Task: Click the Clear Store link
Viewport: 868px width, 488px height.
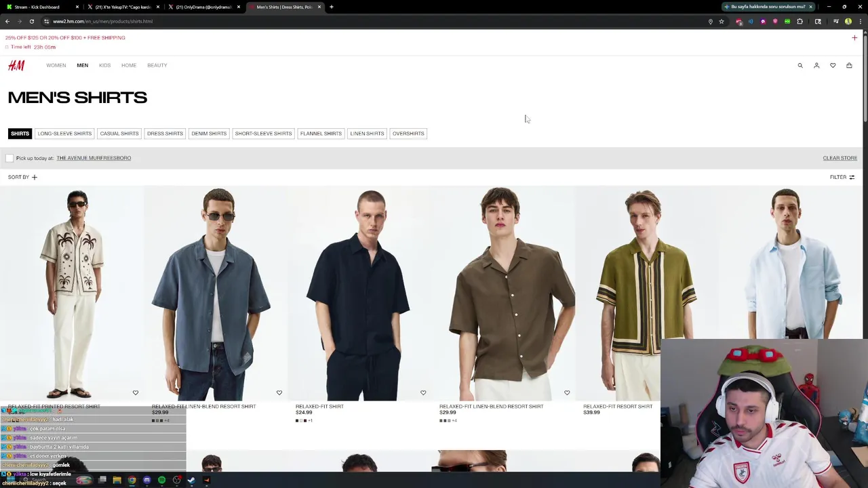Action: (x=840, y=158)
